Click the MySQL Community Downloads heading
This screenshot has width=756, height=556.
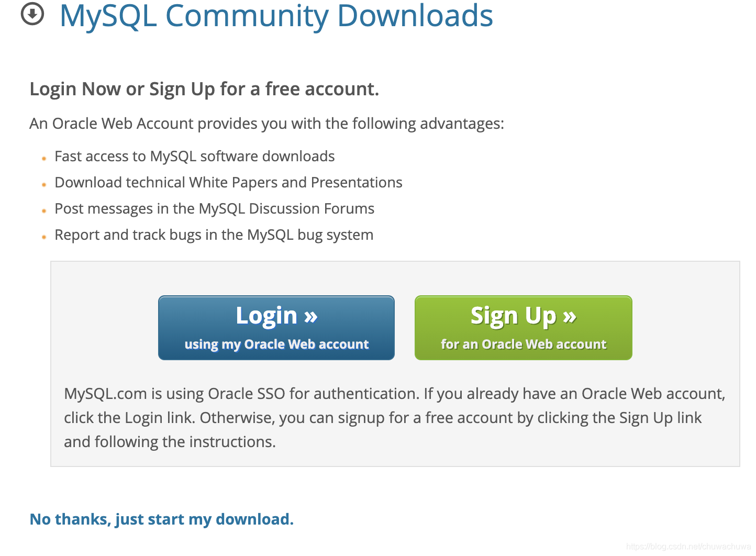276,16
